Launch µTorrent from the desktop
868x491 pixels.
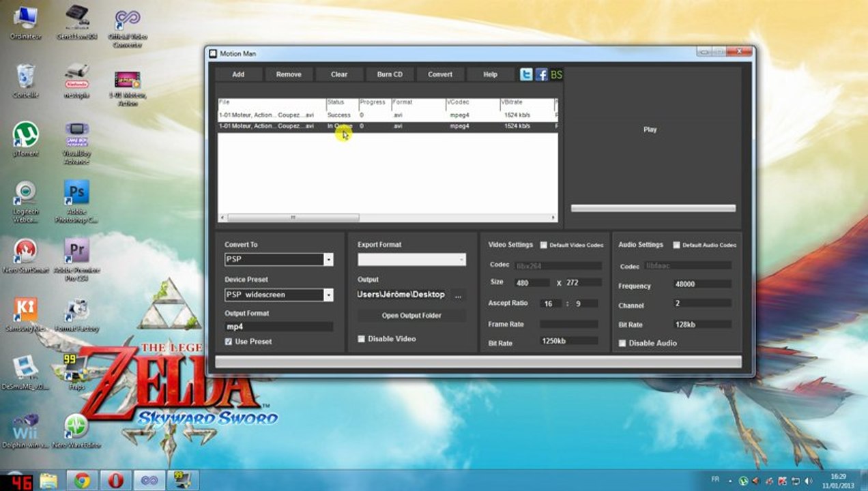click(26, 139)
